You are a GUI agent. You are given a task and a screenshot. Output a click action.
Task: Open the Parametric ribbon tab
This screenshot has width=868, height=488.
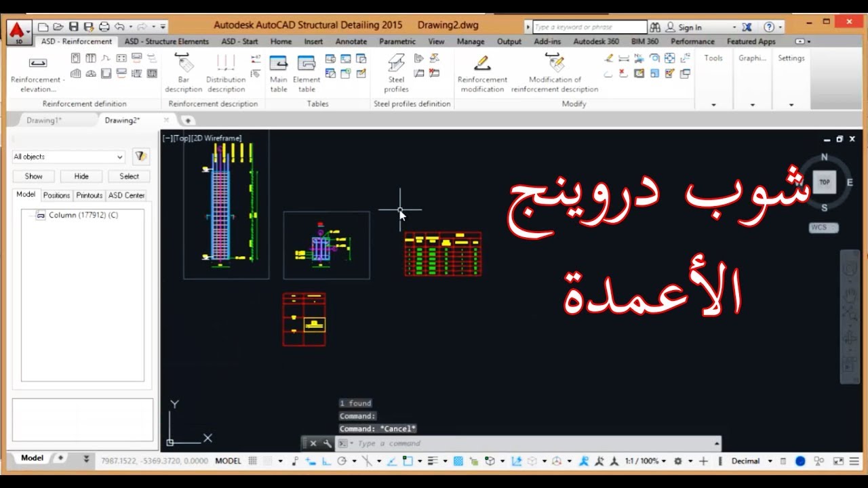point(397,41)
